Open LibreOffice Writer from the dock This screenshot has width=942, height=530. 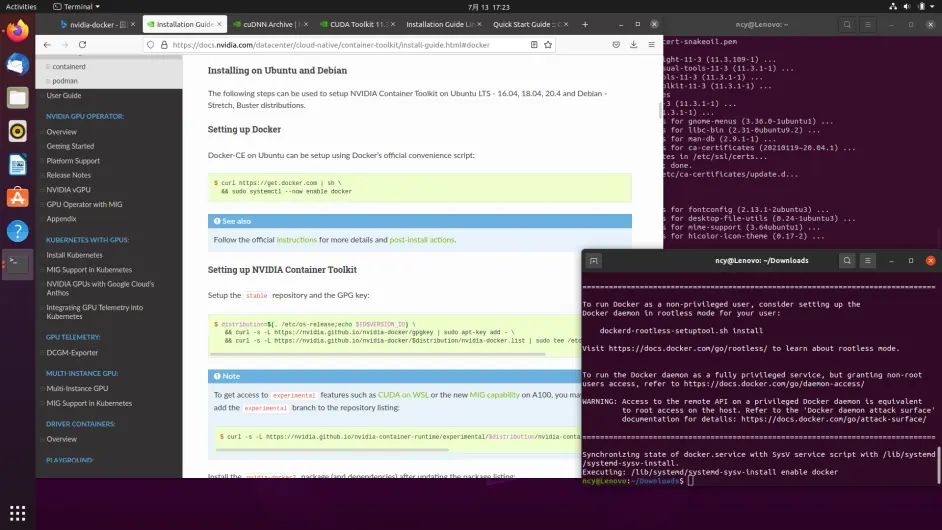point(17,165)
